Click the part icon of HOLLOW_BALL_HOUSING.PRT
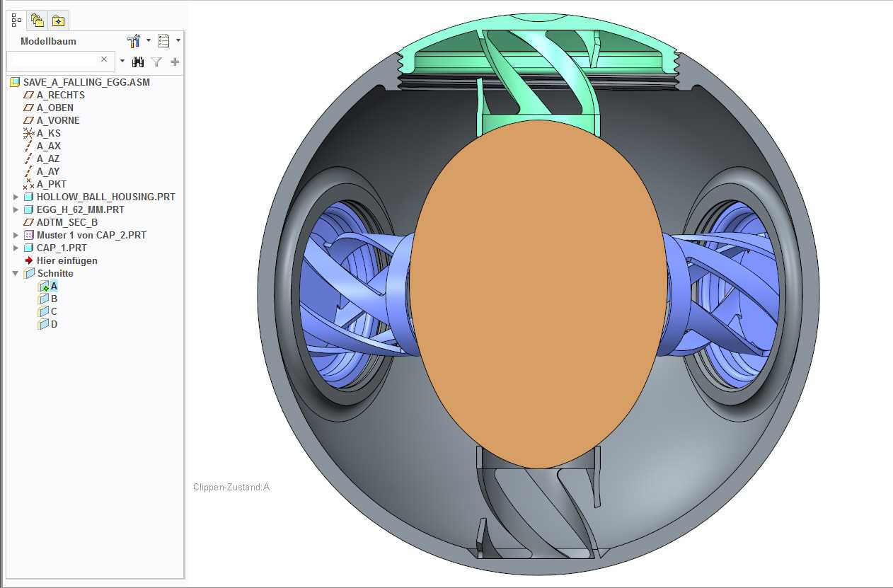Viewport: 893px width, 588px height. click(x=28, y=197)
